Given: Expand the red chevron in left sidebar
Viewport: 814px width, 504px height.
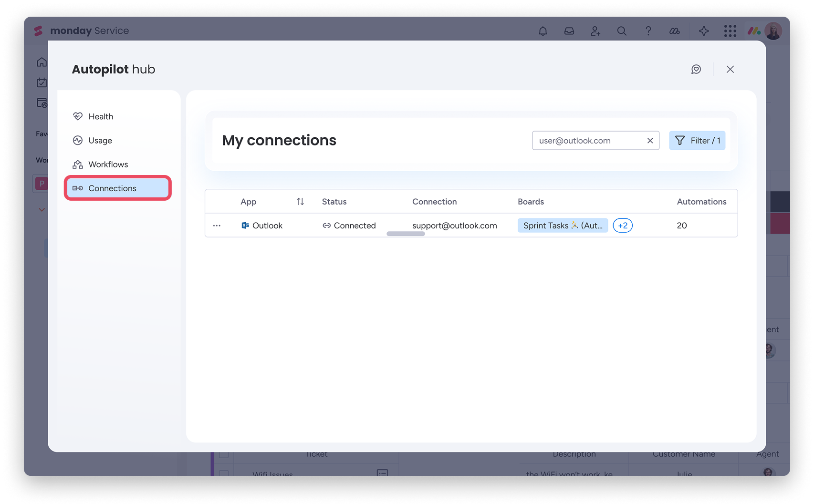Looking at the screenshot, I should [42, 210].
